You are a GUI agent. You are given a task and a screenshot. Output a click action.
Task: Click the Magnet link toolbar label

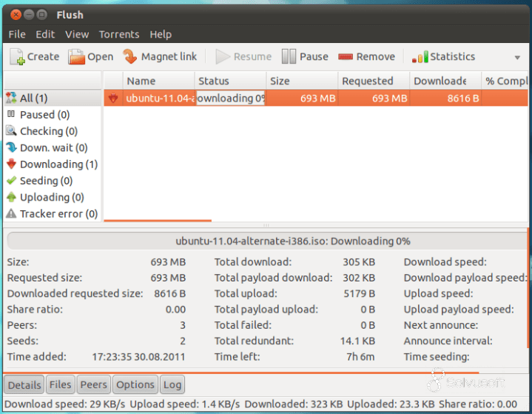coord(169,57)
